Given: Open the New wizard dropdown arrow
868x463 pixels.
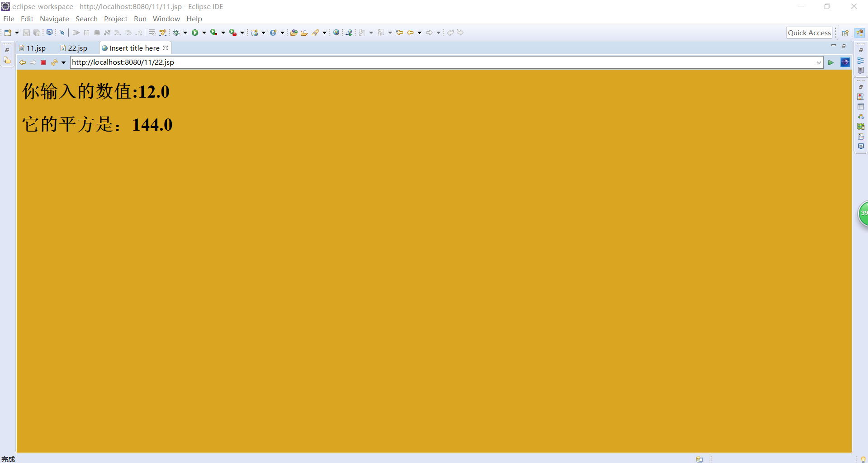Looking at the screenshot, I should 16,32.
